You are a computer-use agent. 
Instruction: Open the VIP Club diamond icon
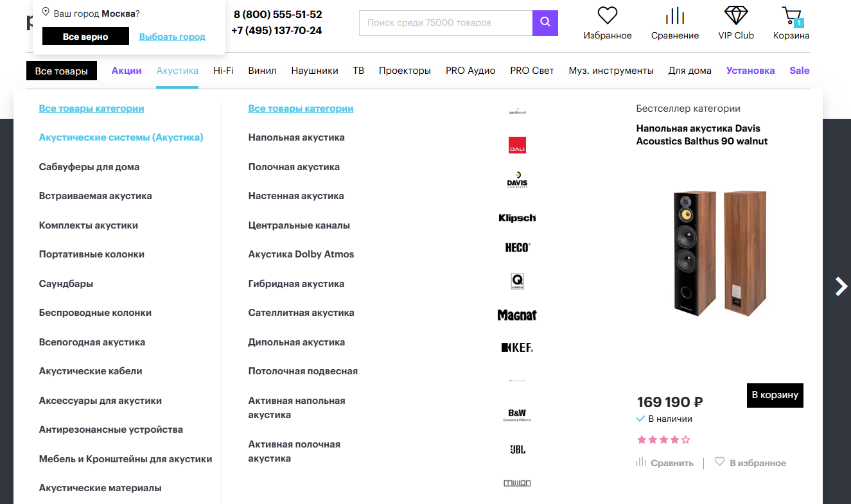[736, 15]
